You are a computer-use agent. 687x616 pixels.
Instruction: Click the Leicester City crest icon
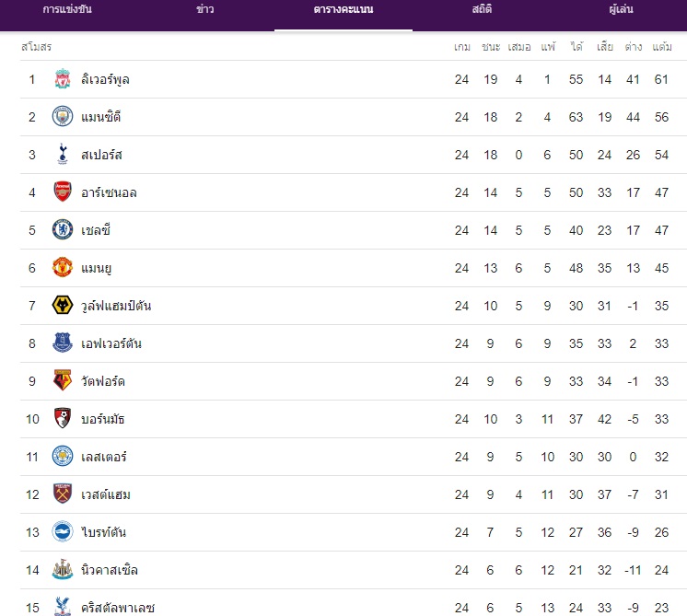coord(63,457)
